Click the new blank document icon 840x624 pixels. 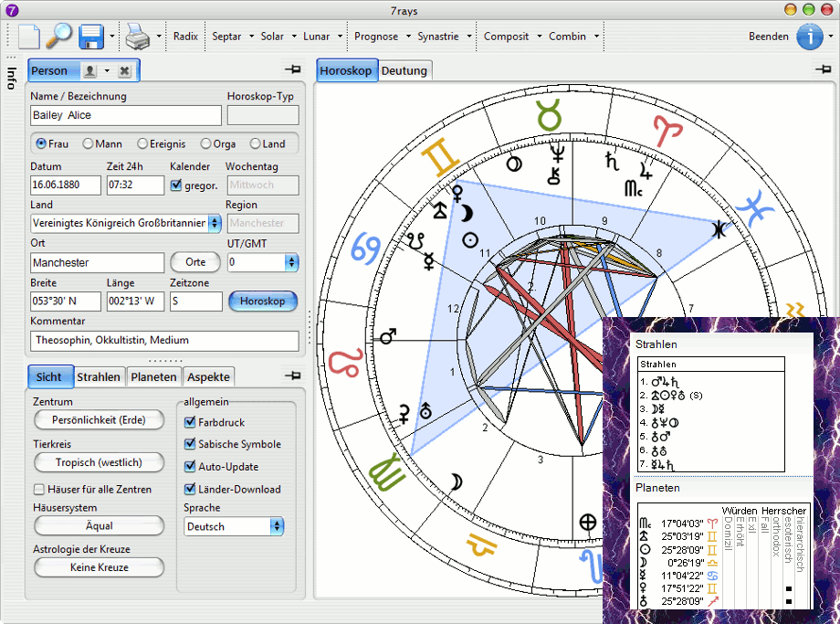[x=29, y=37]
